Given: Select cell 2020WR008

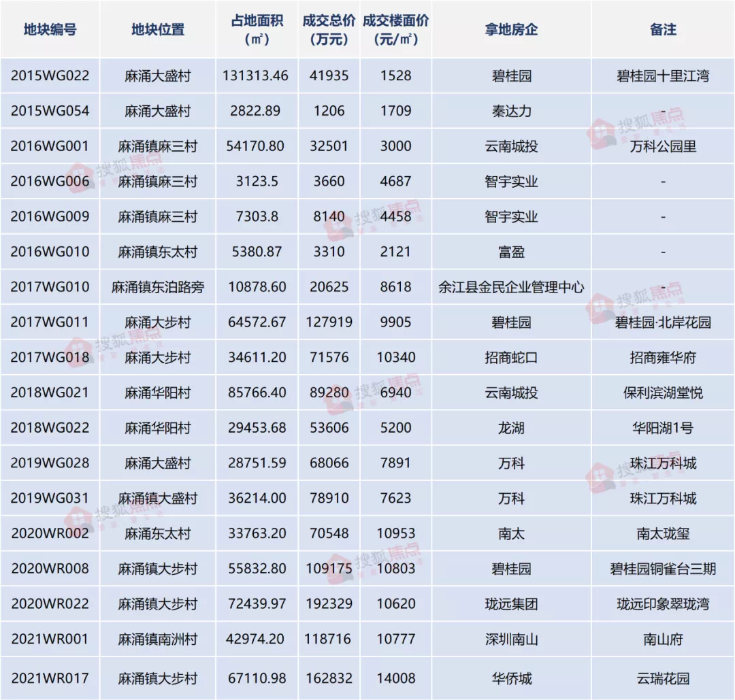Looking at the screenshot, I should tap(50, 568).
